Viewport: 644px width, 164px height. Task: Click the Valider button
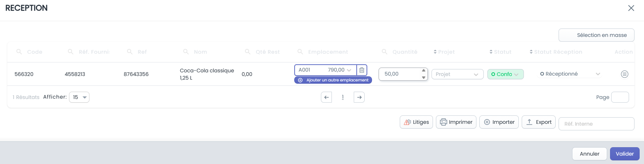(x=625, y=154)
